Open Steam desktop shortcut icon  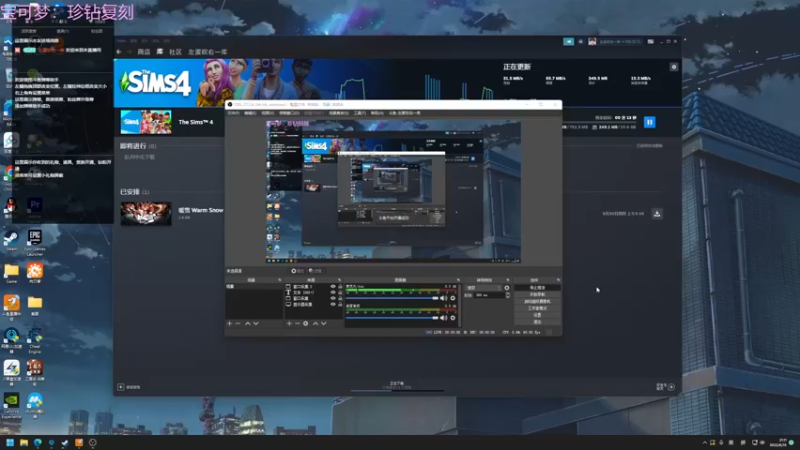[11, 240]
